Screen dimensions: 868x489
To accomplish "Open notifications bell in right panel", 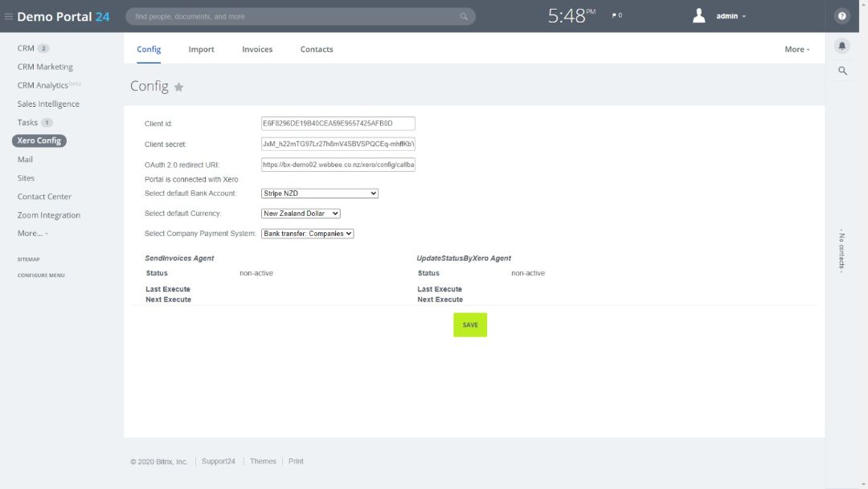I will (841, 46).
